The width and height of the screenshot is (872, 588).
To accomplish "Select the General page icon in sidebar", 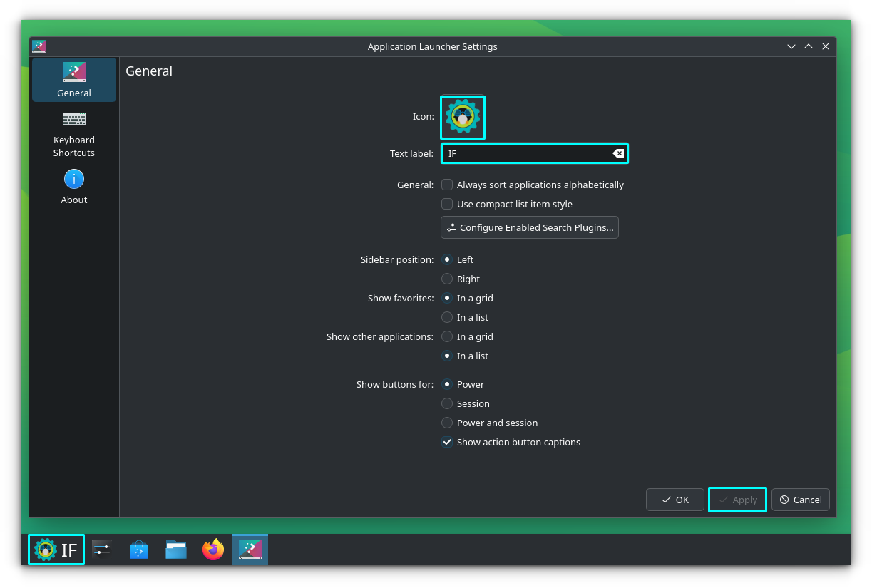I will pos(73,72).
